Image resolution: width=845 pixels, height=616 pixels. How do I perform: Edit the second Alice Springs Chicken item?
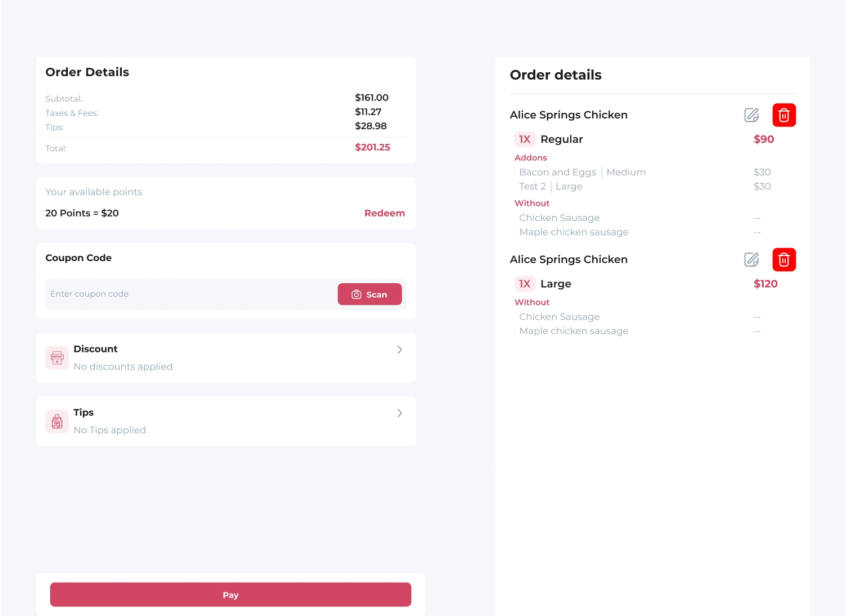coord(751,259)
